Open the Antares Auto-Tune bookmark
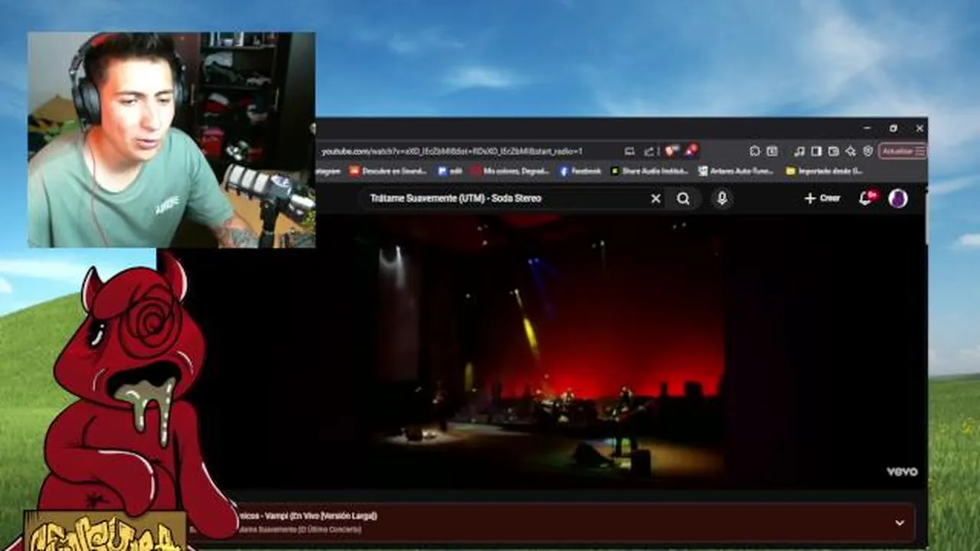Image resolution: width=980 pixels, height=551 pixels. 736,171
